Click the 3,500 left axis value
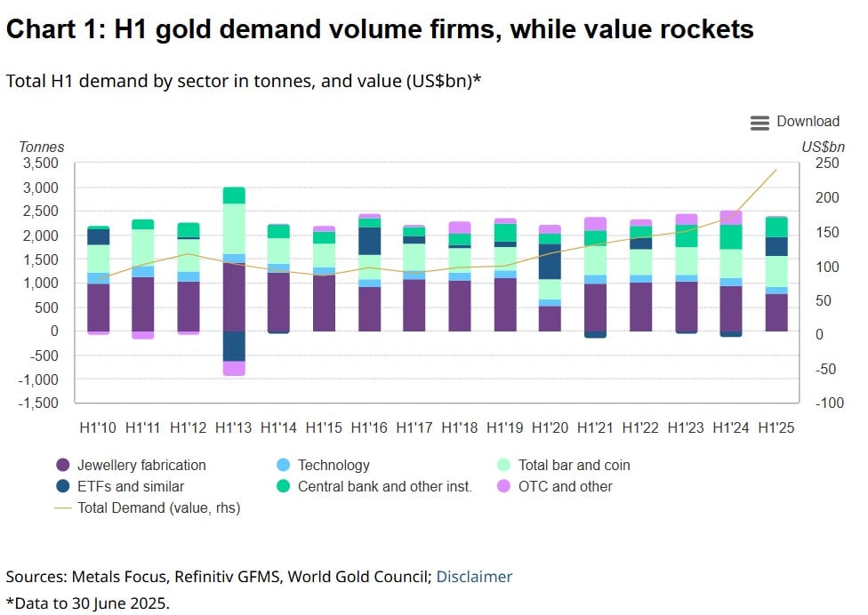The height and width of the screenshot is (615, 868). click(x=40, y=164)
